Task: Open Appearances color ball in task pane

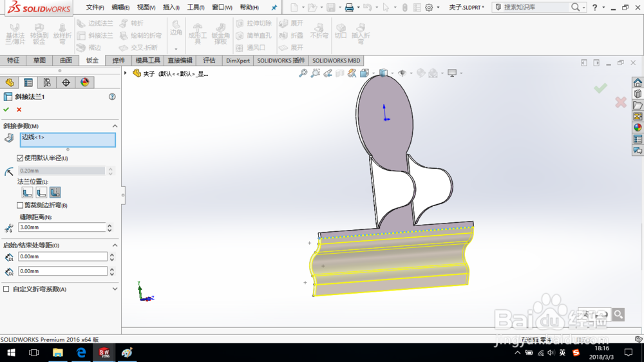Action: pyautogui.click(x=638, y=128)
